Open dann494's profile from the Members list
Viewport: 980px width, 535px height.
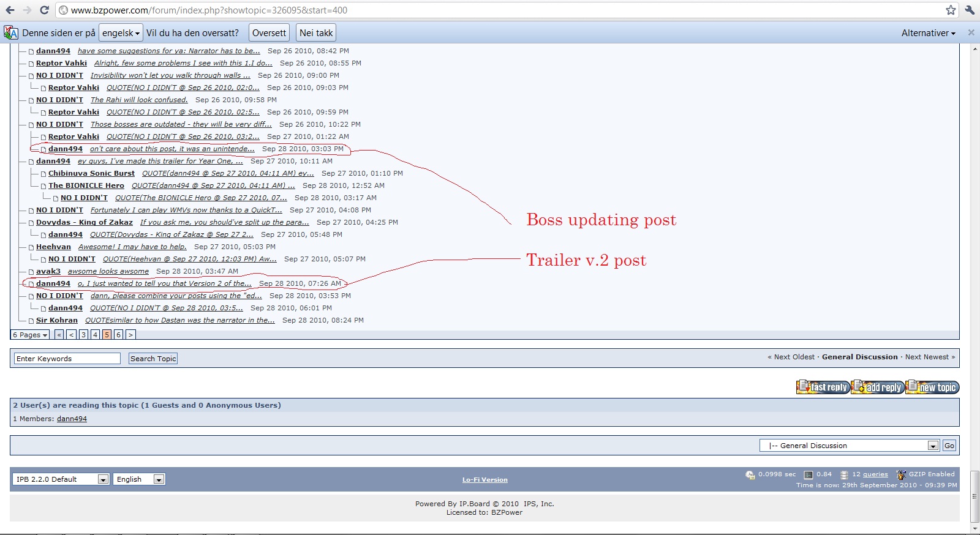72,419
